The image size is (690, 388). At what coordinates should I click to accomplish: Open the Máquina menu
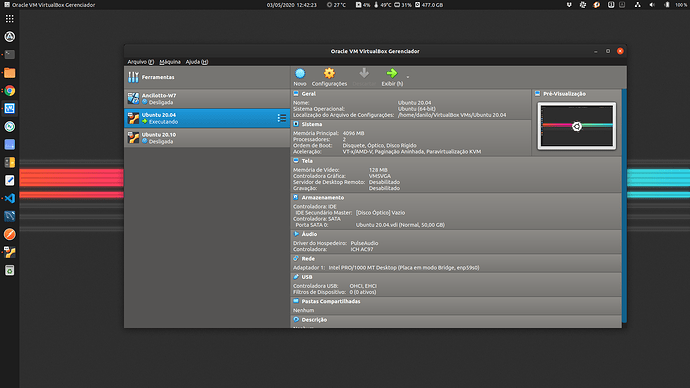170,62
